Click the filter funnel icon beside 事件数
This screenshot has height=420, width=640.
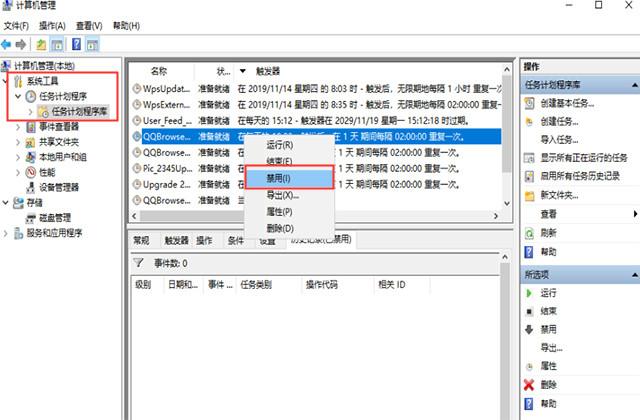coord(138,263)
